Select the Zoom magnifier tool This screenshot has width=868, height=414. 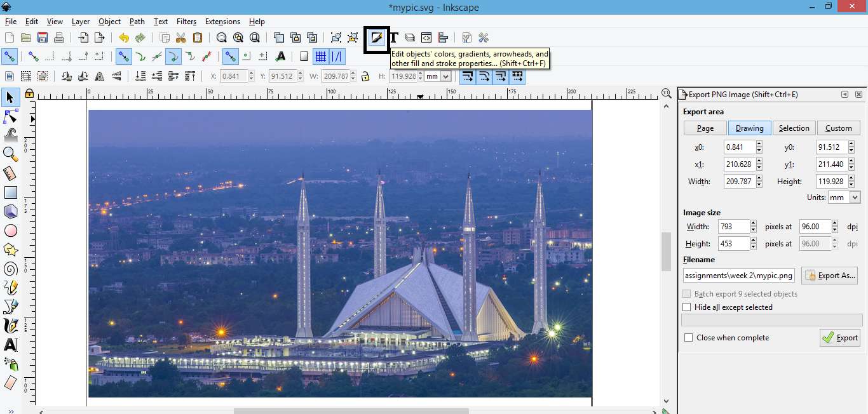coord(10,154)
